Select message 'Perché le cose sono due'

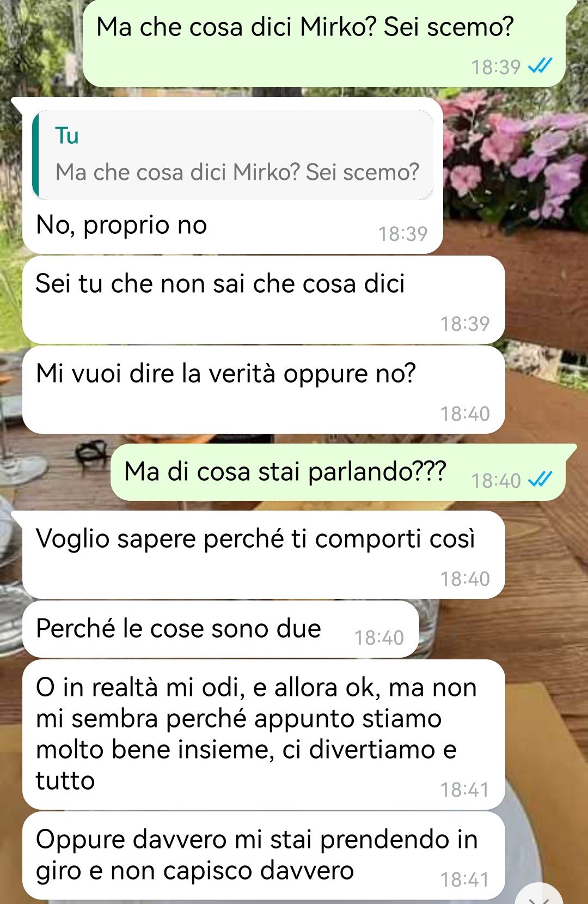pos(220,629)
